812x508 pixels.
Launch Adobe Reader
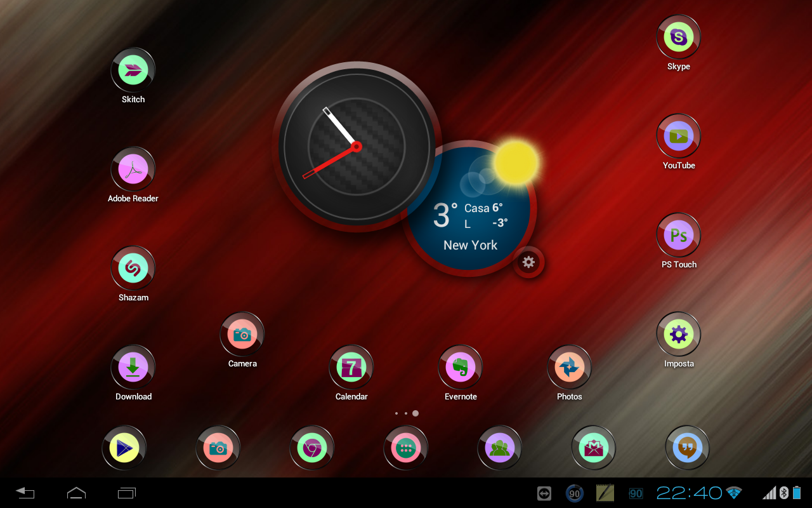pyautogui.click(x=133, y=170)
